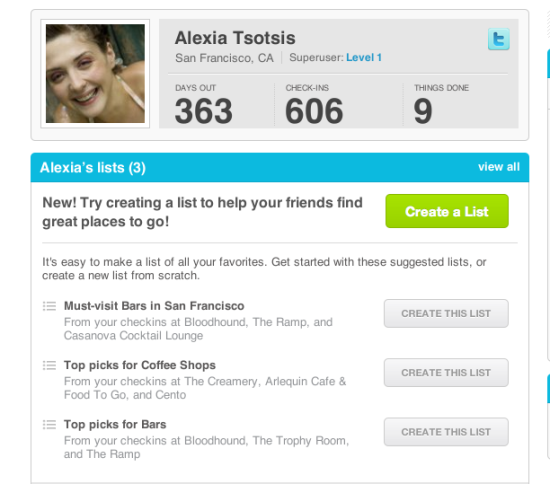Select the Top picks for Coffee Shops title
Image resolution: width=550 pixels, height=484 pixels.
coord(140,365)
